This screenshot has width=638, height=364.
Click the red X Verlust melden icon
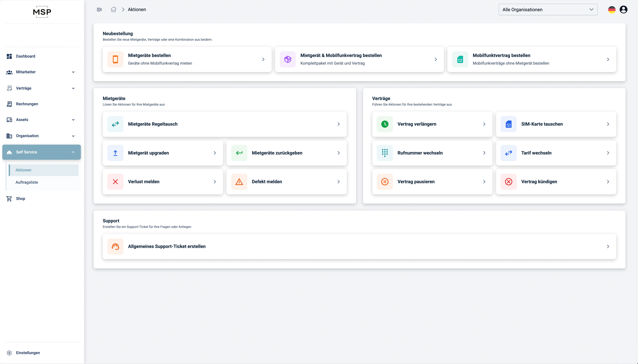pos(115,182)
